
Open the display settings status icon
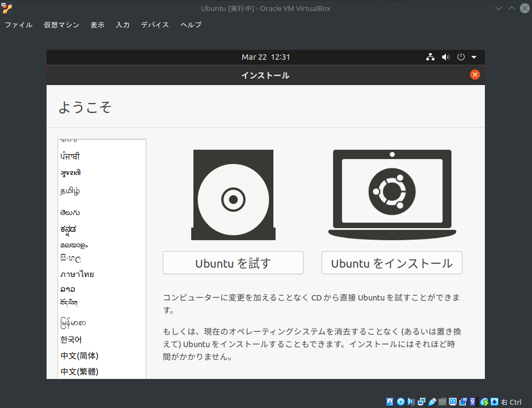pos(453,402)
